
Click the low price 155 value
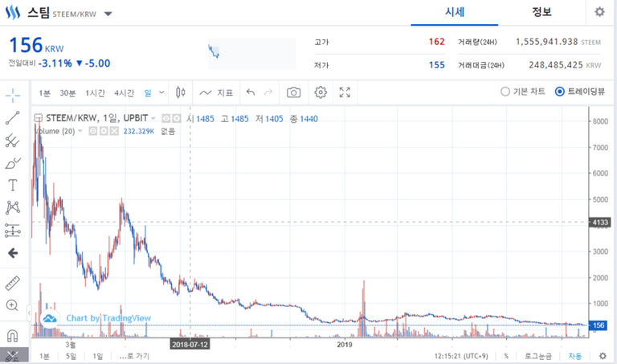(436, 65)
